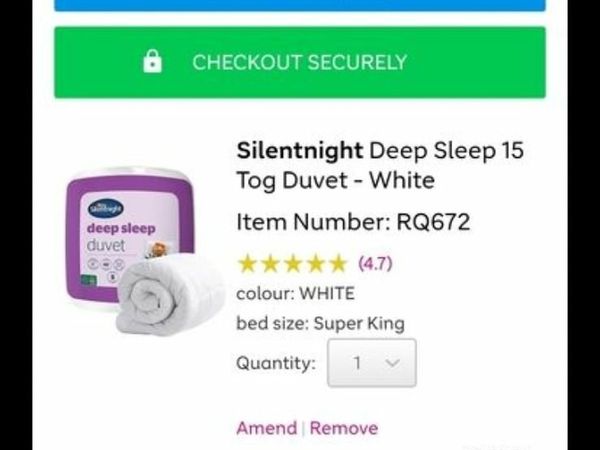Click the Silentnight logo on the product packaging
600x450 pixels.
click(106, 209)
